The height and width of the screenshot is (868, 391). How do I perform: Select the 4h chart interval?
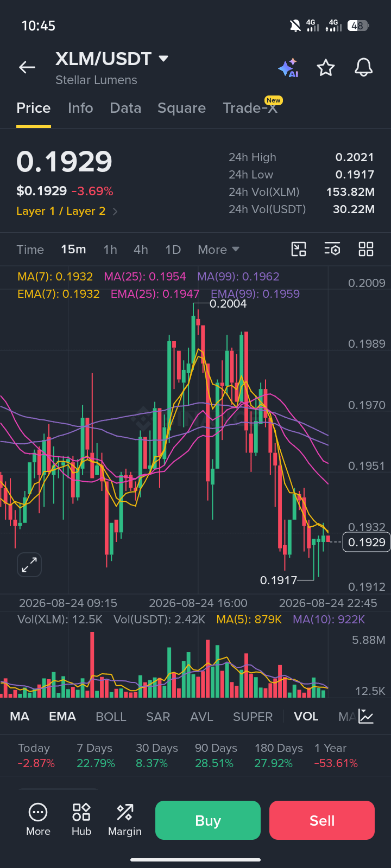pos(141,250)
